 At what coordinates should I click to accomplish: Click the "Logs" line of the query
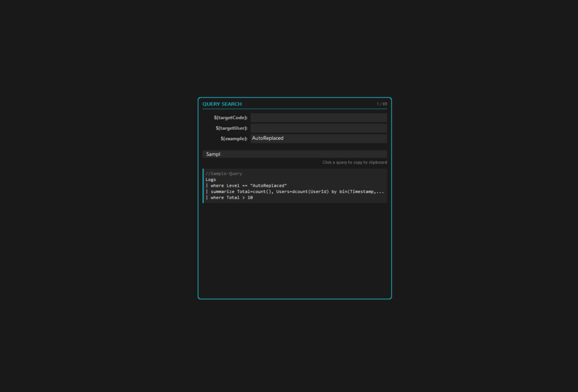211,179
